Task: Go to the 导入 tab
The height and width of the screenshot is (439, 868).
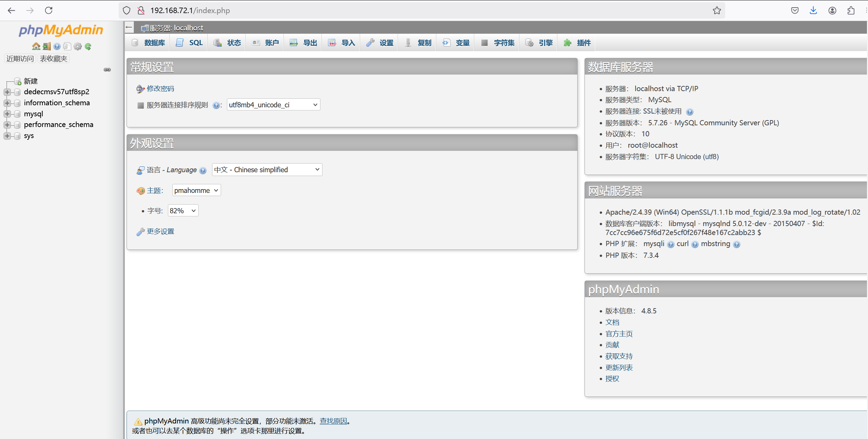Action: point(342,43)
